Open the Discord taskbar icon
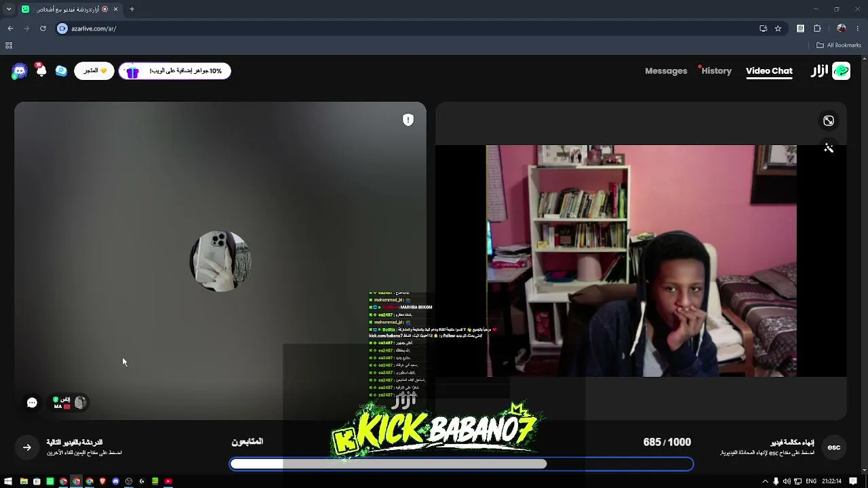This screenshot has width=868, height=488. click(x=116, y=481)
